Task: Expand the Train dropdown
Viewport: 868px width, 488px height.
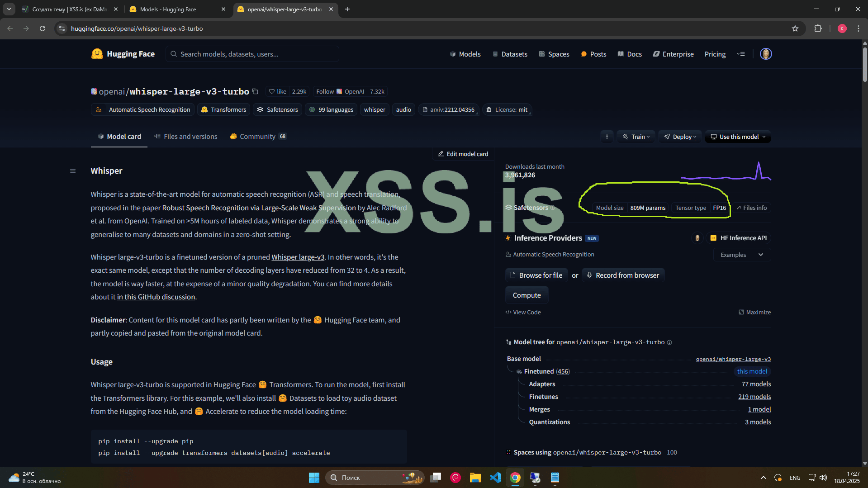Action: click(636, 137)
